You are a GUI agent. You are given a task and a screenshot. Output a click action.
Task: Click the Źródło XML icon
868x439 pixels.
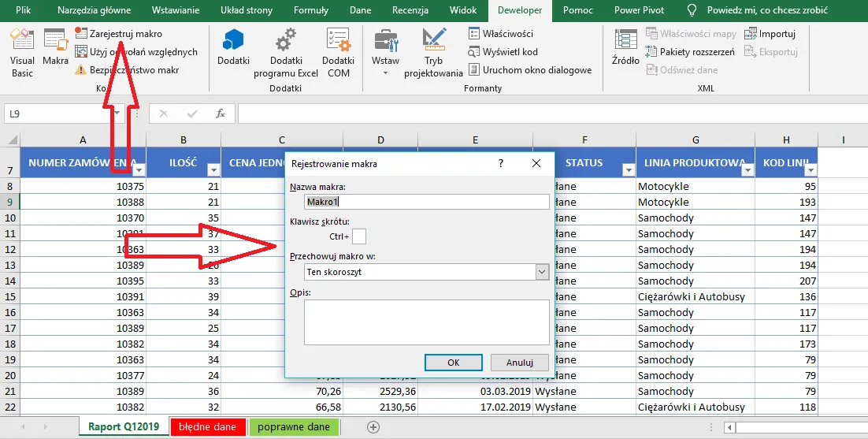tap(625, 49)
